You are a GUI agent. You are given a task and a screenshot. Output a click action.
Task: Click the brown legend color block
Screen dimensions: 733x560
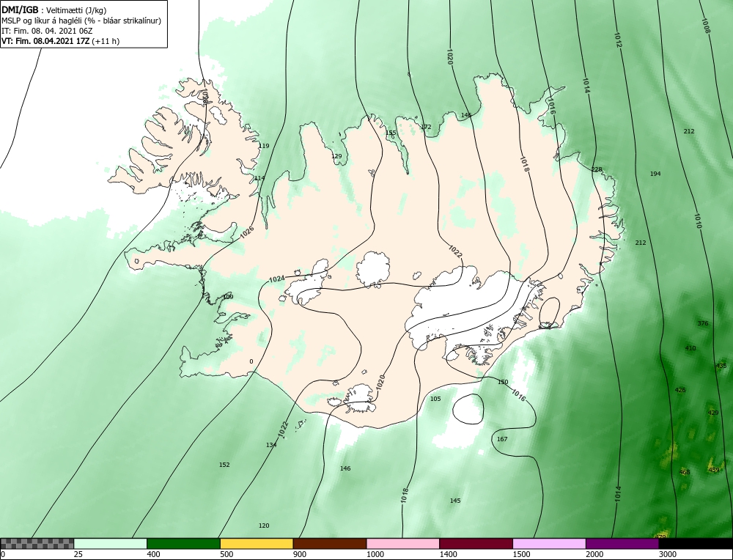click(x=330, y=543)
